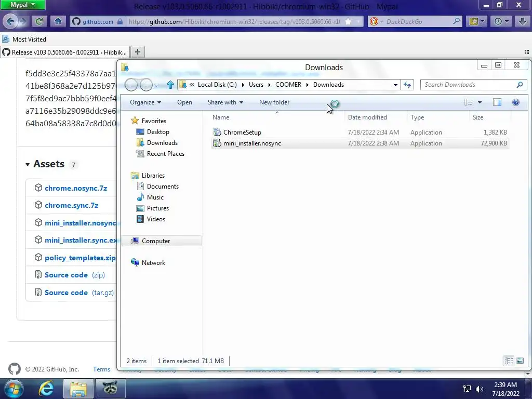
Task: Go to the Mypal home page icon
Action: pyautogui.click(x=58, y=21)
